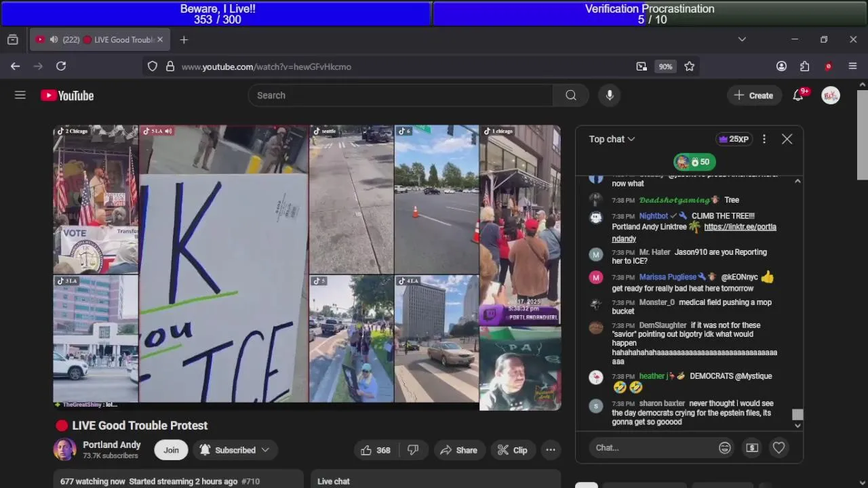This screenshot has width=868, height=488.
Task: Open Firefox account icon
Action: pyautogui.click(x=781, y=66)
